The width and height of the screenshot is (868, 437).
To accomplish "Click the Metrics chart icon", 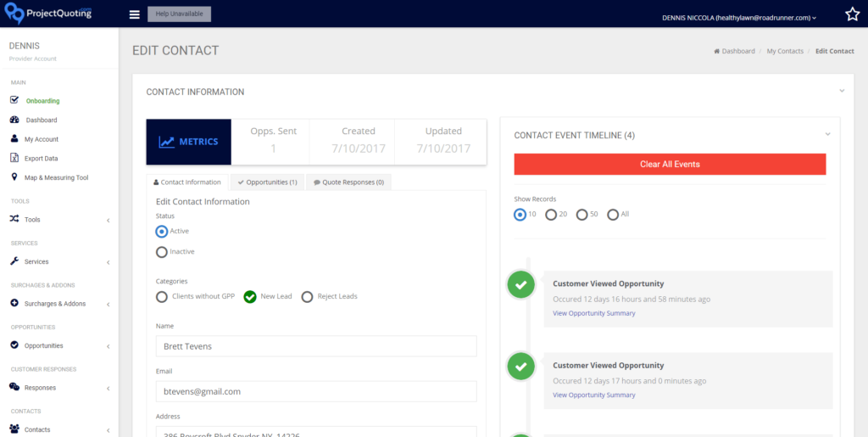I will (167, 142).
